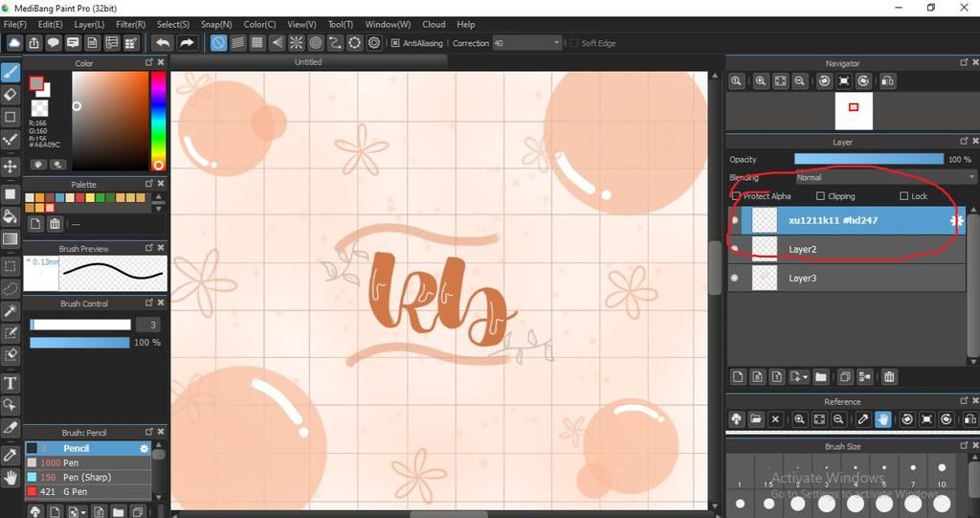Enable parallel lines snap
Image resolution: width=980 pixels, height=518 pixels.
click(x=237, y=42)
